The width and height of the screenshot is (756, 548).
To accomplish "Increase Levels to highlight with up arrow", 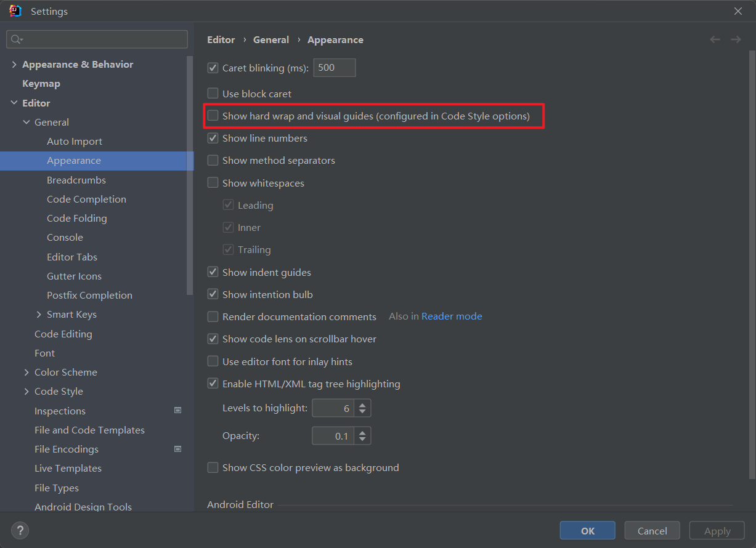I will (362, 404).
